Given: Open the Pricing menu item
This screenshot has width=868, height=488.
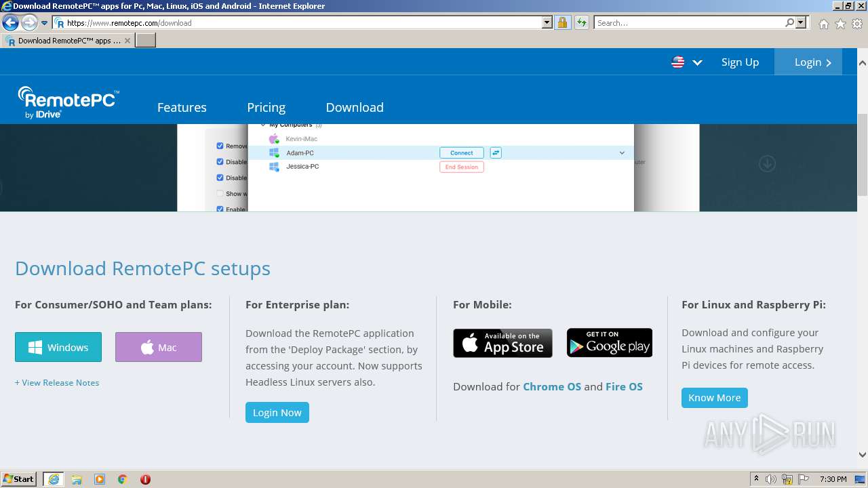Looking at the screenshot, I should tap(266, 107).
